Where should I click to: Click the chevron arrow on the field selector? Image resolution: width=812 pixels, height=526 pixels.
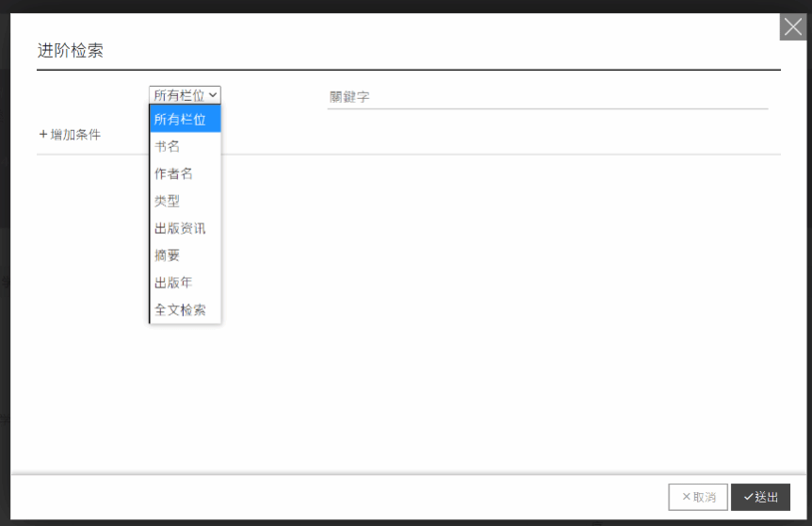(213, 94)
